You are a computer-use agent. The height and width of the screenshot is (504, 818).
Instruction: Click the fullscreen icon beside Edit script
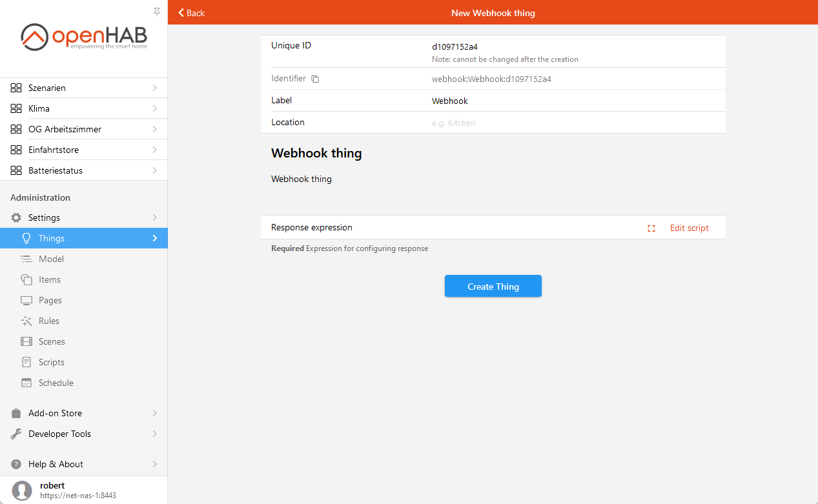[x=651, y=228]
